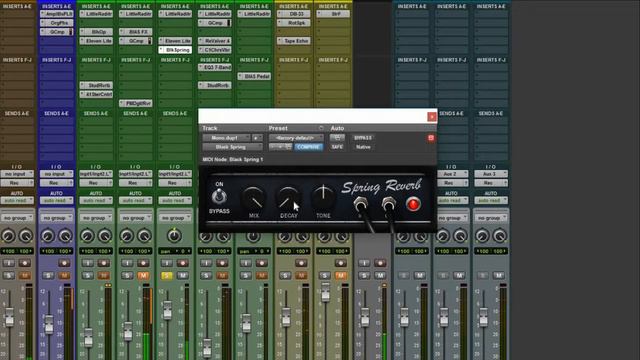Mute the blue track
640x360 pixels.
(64, 276)
